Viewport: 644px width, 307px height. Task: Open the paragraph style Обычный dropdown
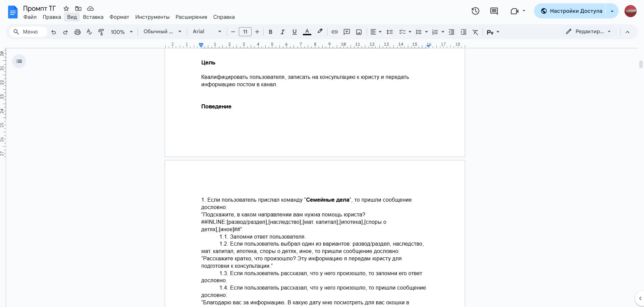click(162, 32)
